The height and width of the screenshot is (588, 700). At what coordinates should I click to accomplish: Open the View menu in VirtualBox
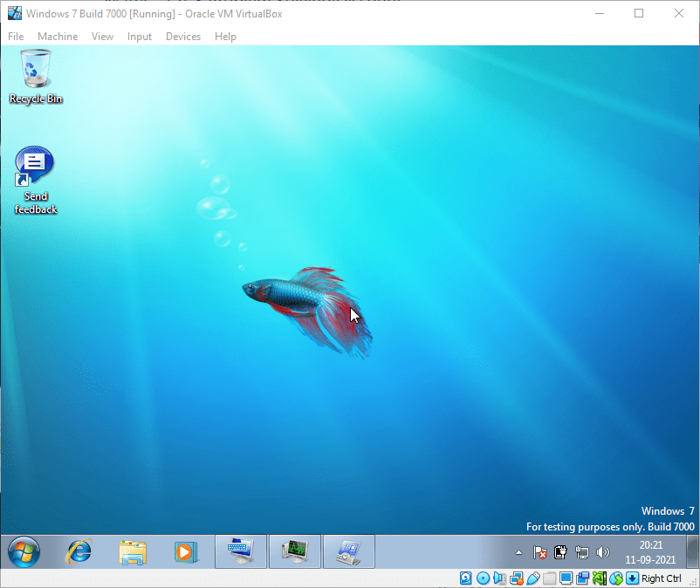102,37
